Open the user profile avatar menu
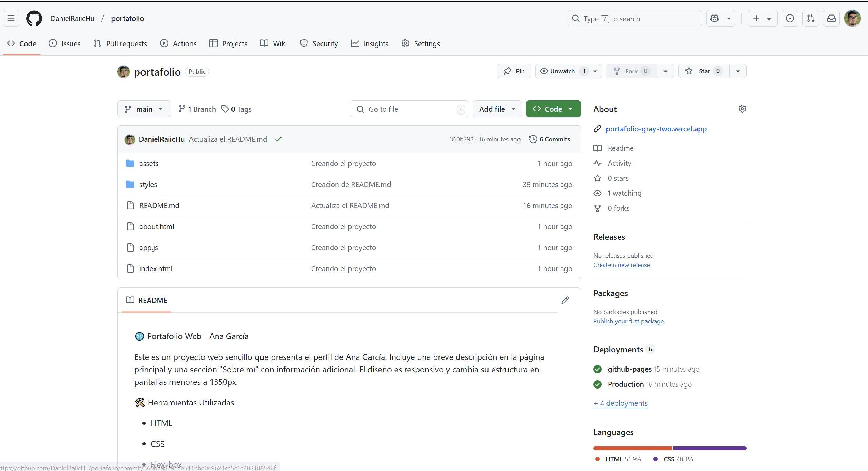Screen dimensions: 868x471 852,18
